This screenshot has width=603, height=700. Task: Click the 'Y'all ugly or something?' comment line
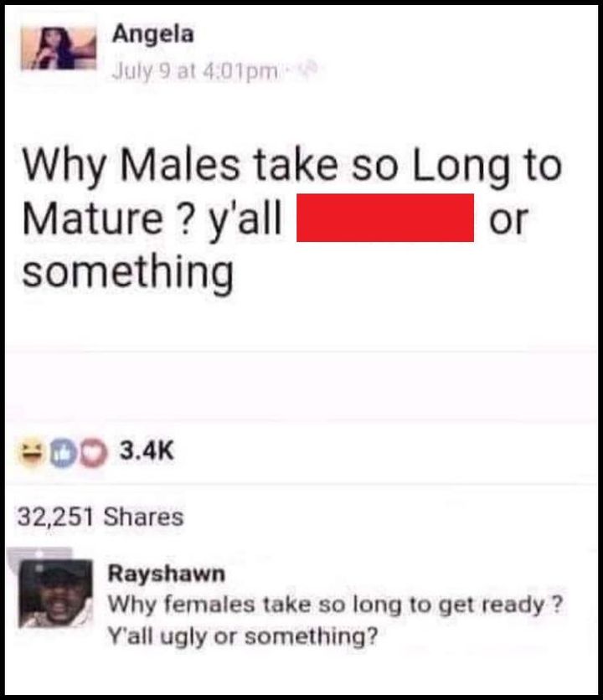[x=243, y=636]
